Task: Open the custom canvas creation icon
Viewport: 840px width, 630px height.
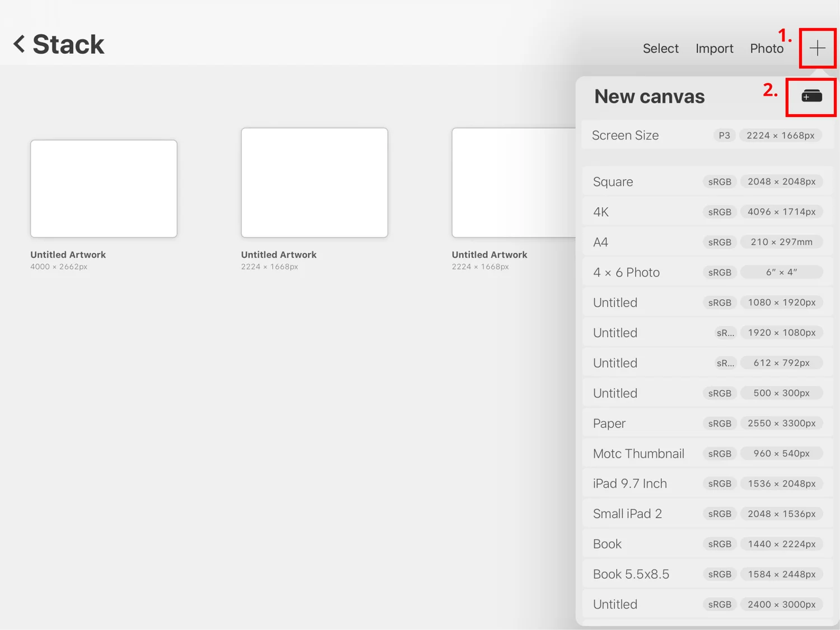Action: [x=811, y=96]
